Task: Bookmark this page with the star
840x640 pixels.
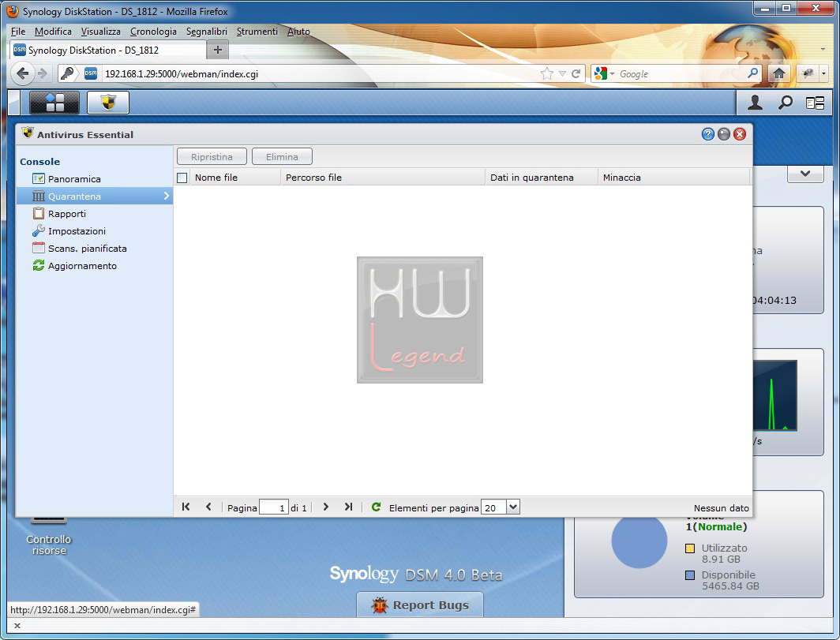Action: 547,73
